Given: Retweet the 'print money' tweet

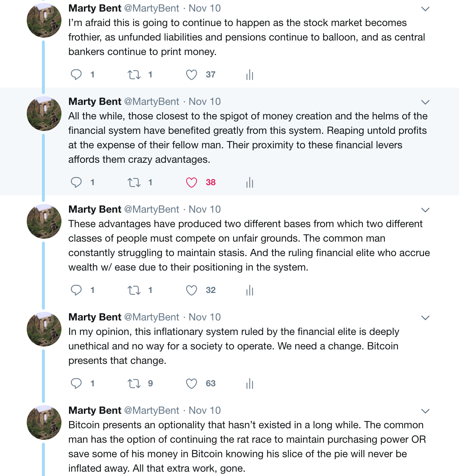Looking at the screenshot, I should (134, 75).
